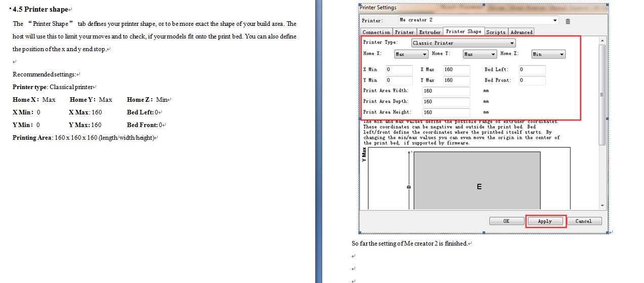This screenshot has height=283, width=644.
Task: Click the dialog scrollbar up arrow
Action: 602,40
